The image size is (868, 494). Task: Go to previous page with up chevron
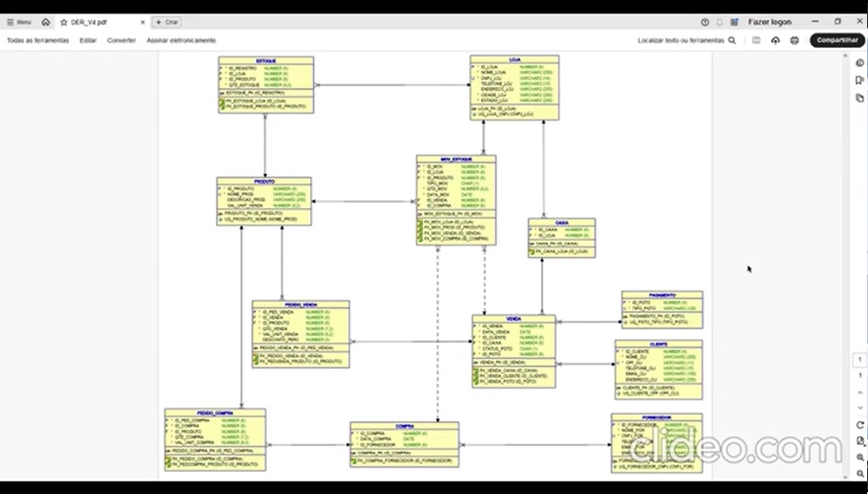pos(860,393)
